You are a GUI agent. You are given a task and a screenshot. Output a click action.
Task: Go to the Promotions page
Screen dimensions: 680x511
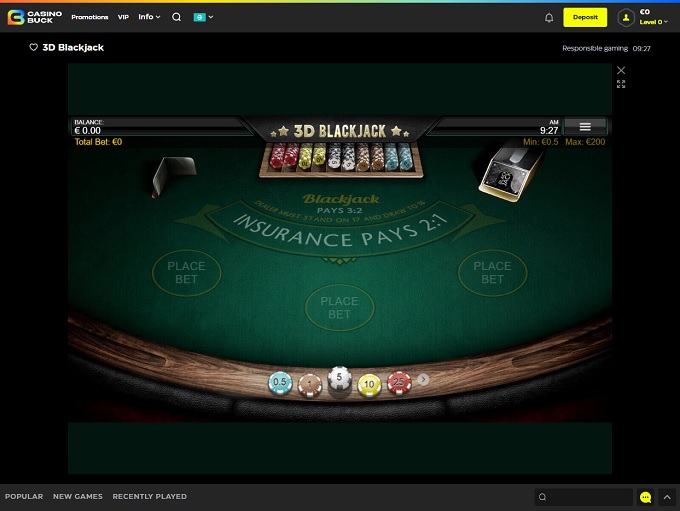coord(90,17)
